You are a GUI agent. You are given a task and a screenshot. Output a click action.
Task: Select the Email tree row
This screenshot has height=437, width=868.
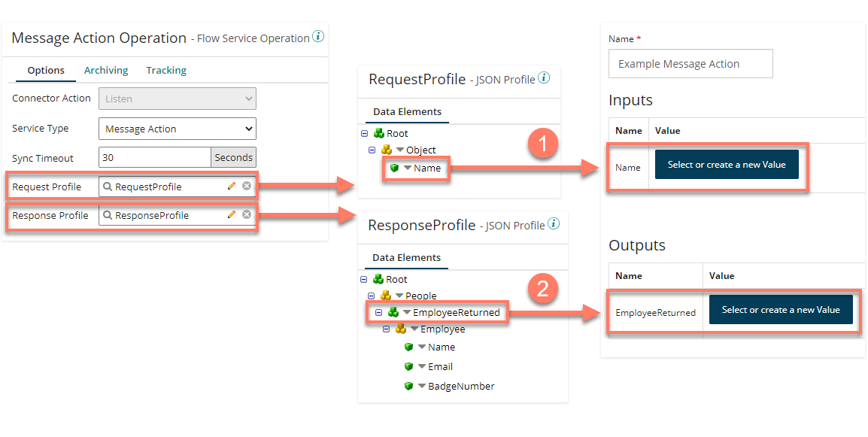click(x=429, y=366)
